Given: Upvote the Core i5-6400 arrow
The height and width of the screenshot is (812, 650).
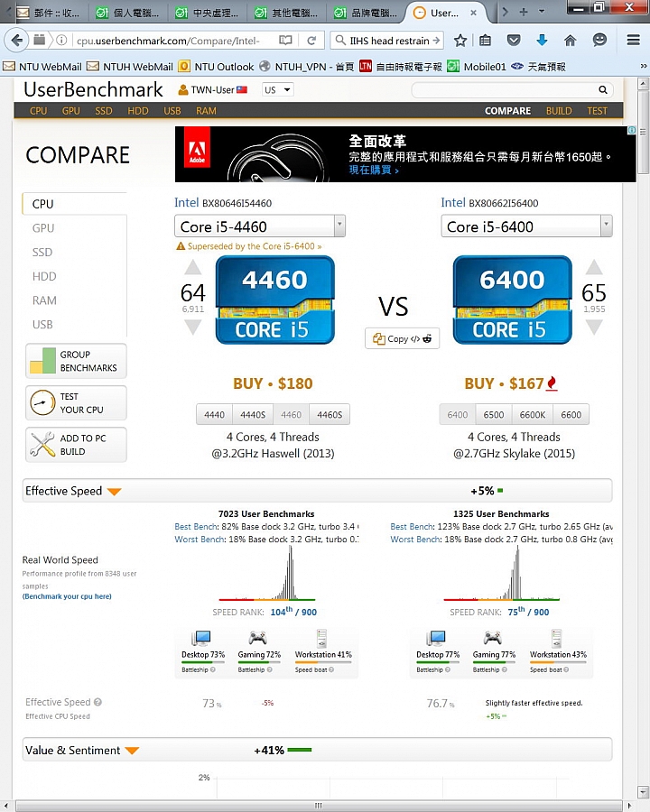Looking at the screenshot, I should (x=594, y=268).
